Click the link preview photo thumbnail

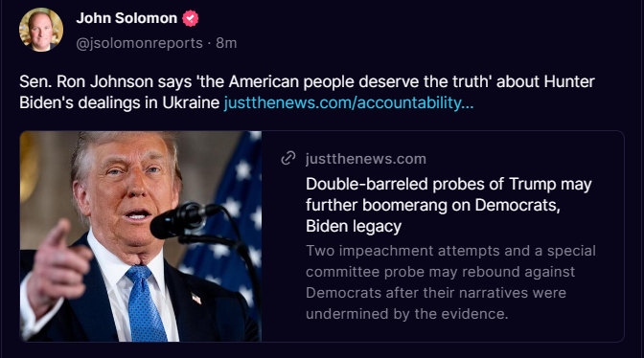point(141,236)
